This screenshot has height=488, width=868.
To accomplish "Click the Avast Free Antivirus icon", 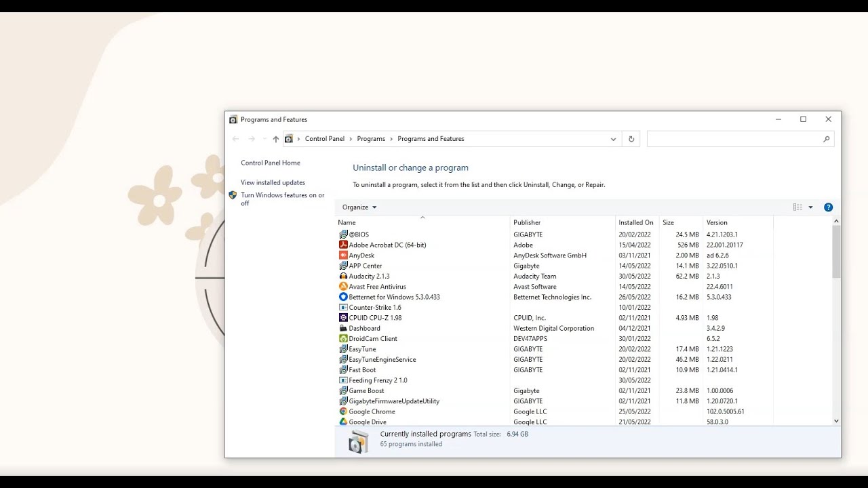I will (x=343, y=287).
